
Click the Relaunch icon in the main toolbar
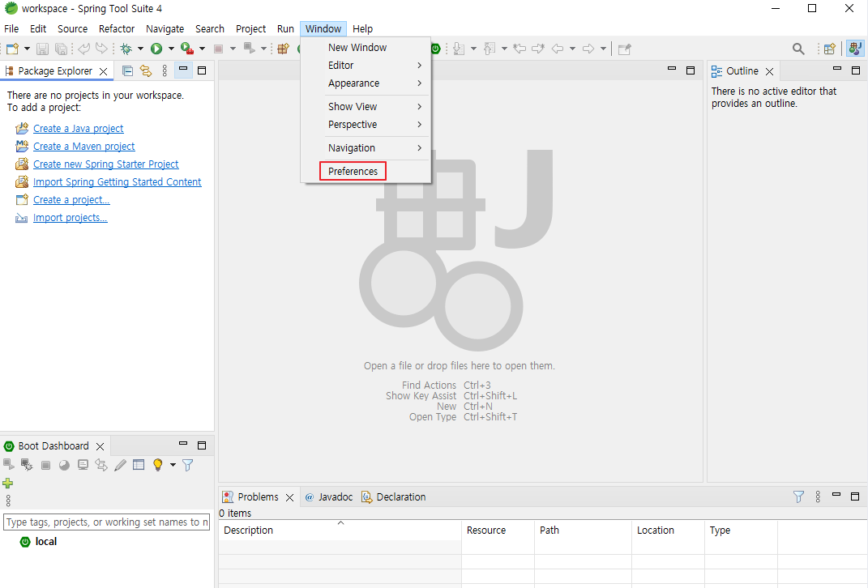point(250,49)
